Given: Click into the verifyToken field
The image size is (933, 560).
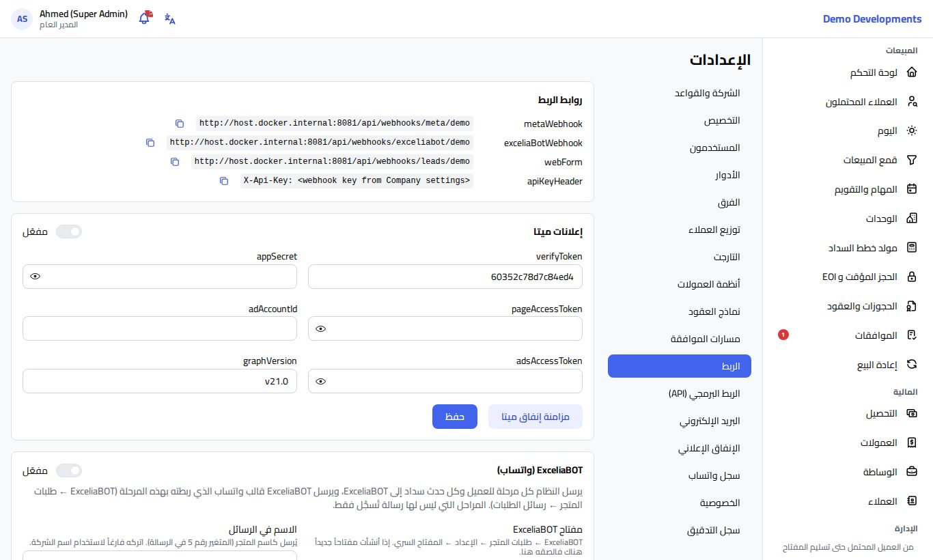Looking at the screenshot, I should click(x=445, y=277).
